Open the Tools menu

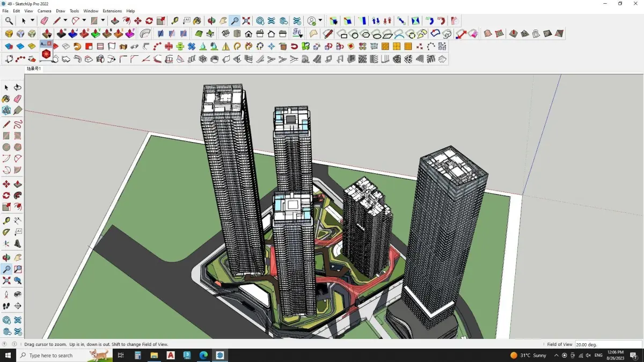74,11
